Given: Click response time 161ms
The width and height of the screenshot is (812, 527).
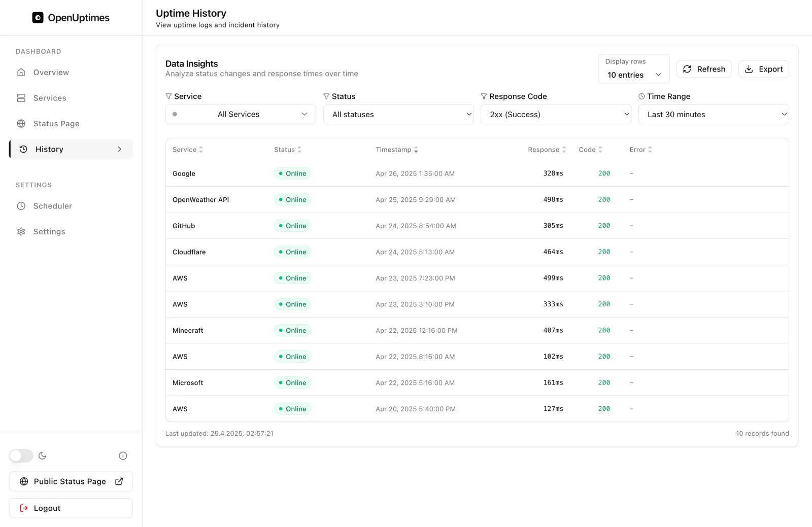Looking at the screenshot, I should (x=553, y=383).
